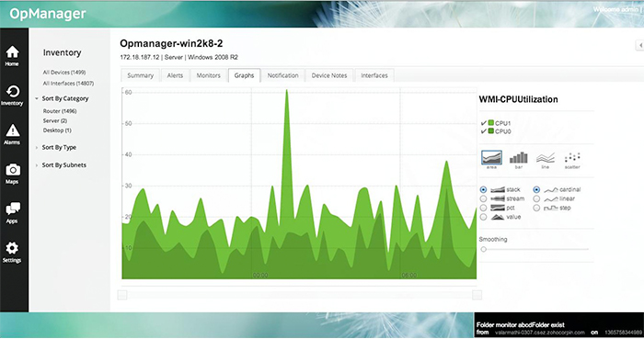Select the linear interpolation radio
This screenshot has width=644, height=339.
pyautogui.click(x=536, y=198)
